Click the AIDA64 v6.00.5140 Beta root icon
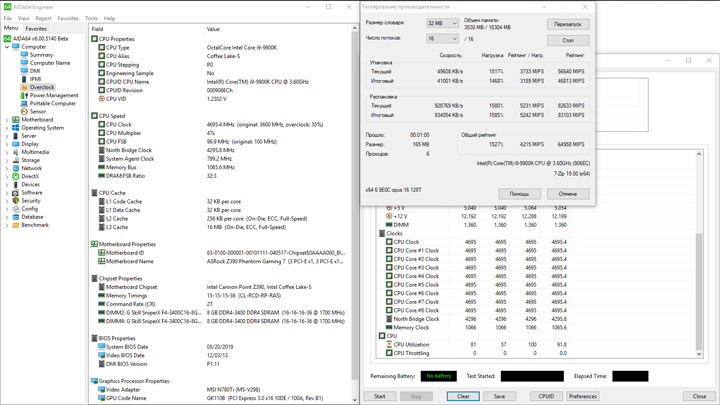This screenshot has height=405, width=720. click(7, 39)
